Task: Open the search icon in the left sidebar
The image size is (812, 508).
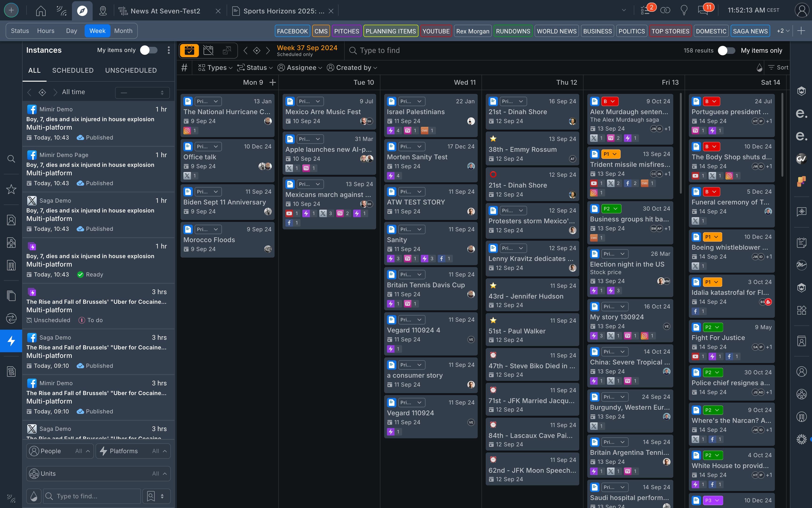Action: point(11,159)
